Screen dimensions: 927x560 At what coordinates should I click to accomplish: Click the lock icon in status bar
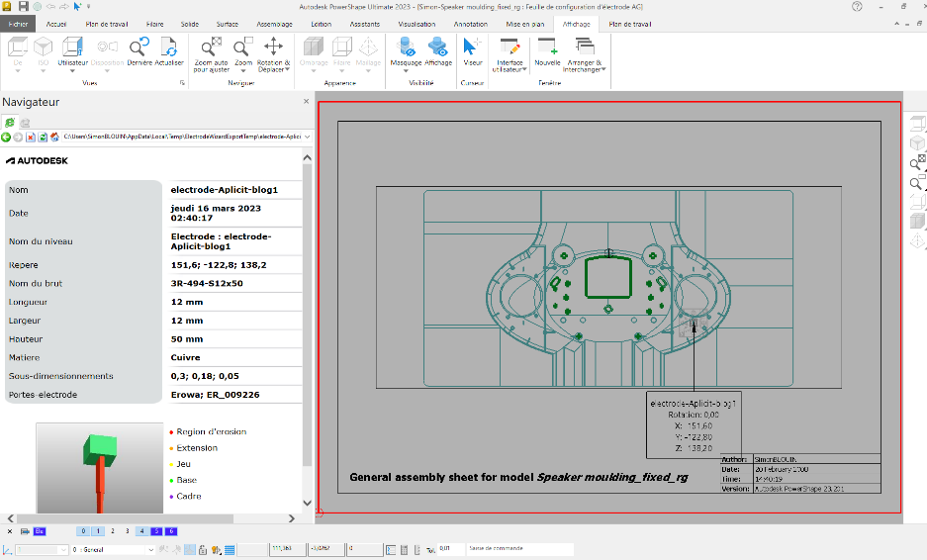tap(202, 550)
